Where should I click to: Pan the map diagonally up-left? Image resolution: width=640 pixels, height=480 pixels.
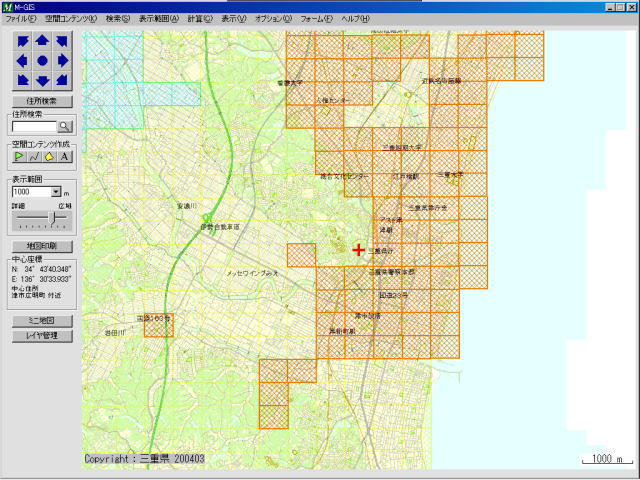point(23,41)
